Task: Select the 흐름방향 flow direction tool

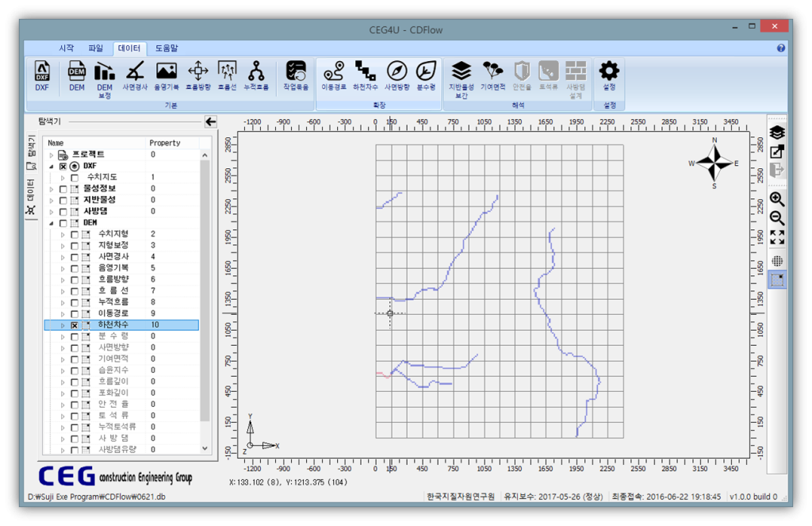Action: pyautogui.click(x=197, y=76)
